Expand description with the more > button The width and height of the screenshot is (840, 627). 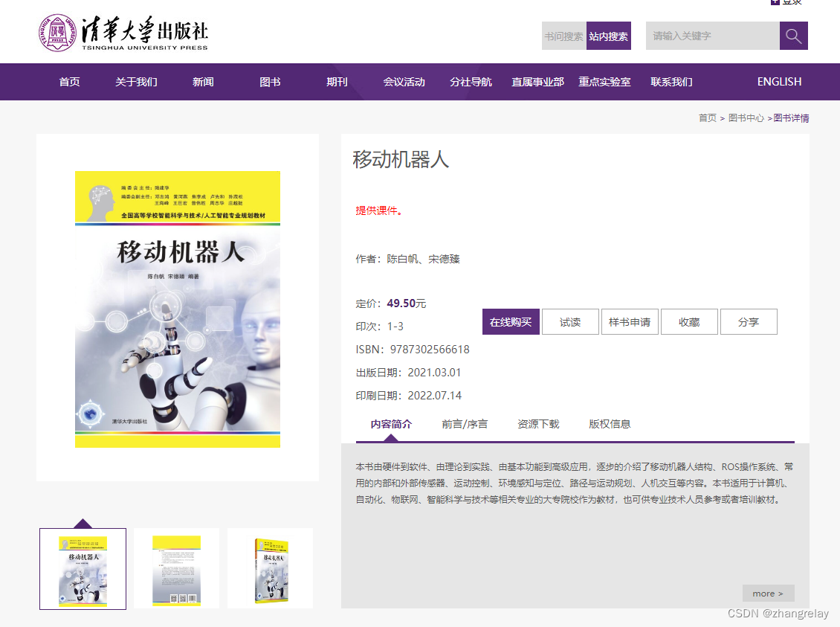coord(768,594)
